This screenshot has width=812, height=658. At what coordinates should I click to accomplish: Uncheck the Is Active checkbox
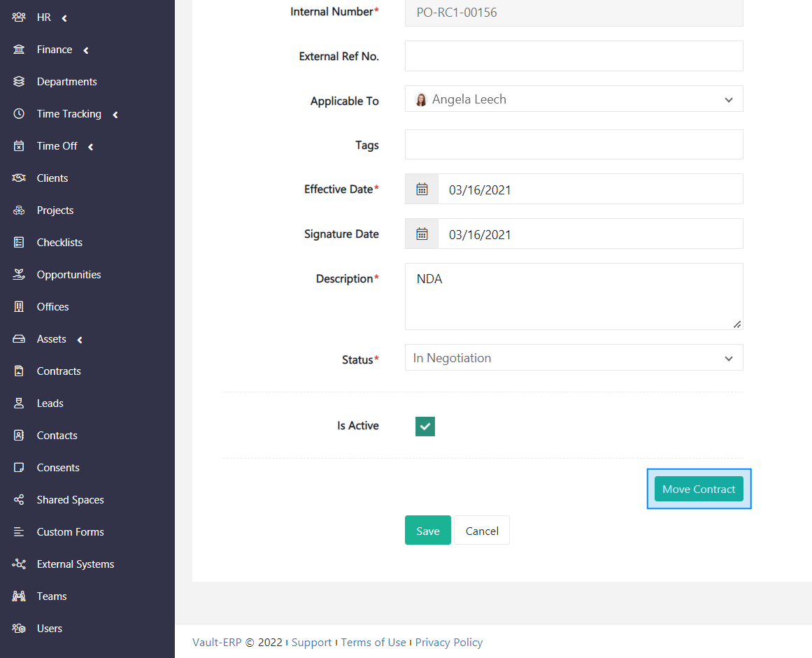tap(425, 427)
